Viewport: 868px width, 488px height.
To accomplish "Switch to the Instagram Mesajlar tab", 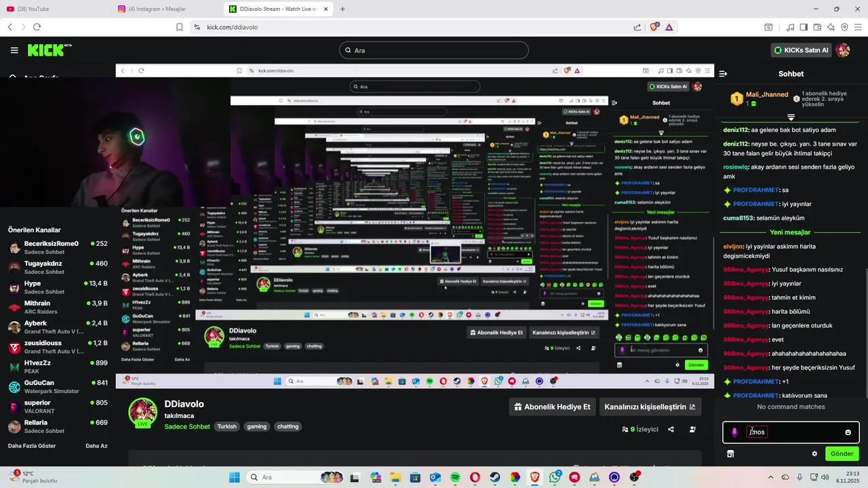I will [167, 9].
